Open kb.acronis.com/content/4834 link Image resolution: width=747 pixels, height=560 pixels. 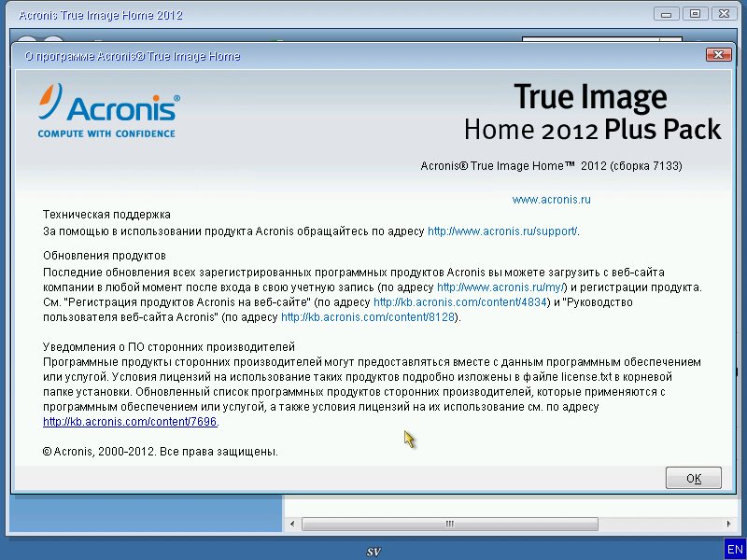click(x=459, y=302)
